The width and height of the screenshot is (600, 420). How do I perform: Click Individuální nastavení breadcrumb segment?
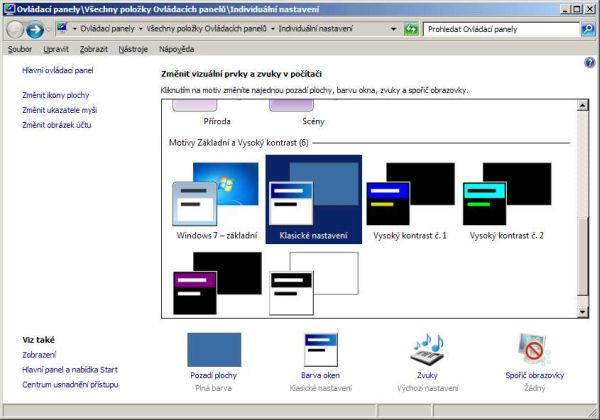coord(316,29)
